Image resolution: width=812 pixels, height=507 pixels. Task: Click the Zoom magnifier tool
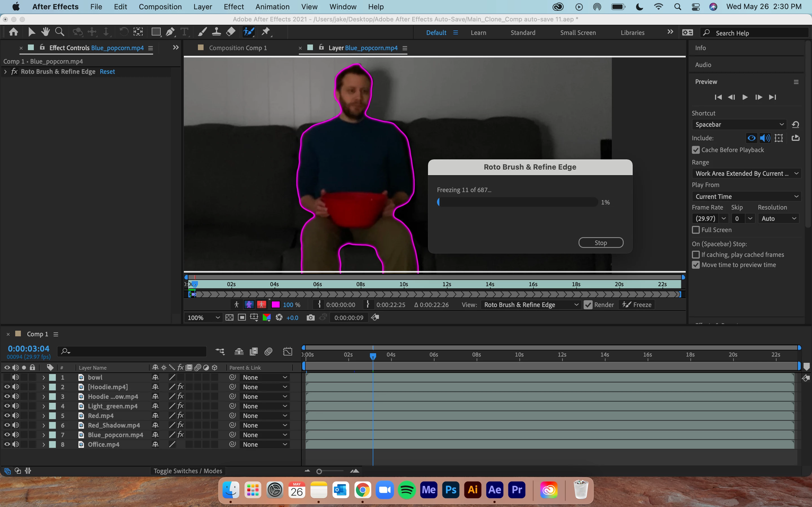click(x=60, y=32)
